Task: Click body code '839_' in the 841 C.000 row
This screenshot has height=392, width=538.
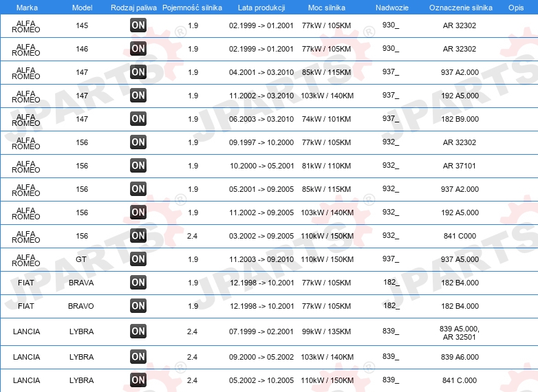Action: pos(391,380)
